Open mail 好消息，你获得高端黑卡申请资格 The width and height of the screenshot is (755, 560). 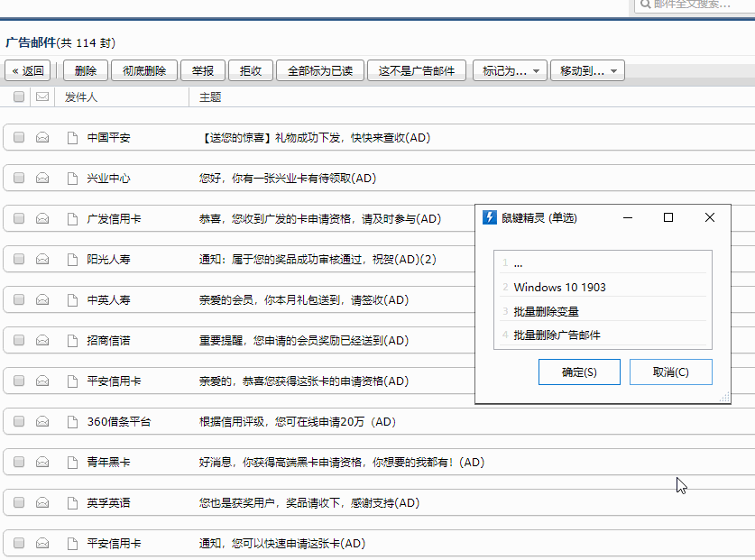[342, 463]
